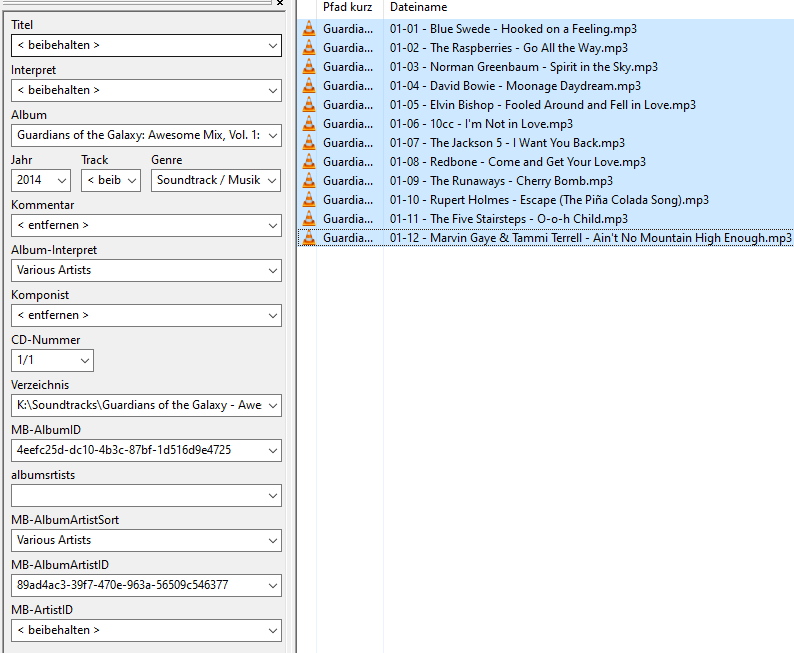Select file 01-11 The Five Stairsteps - O-o-h Child.mp3

508,219
